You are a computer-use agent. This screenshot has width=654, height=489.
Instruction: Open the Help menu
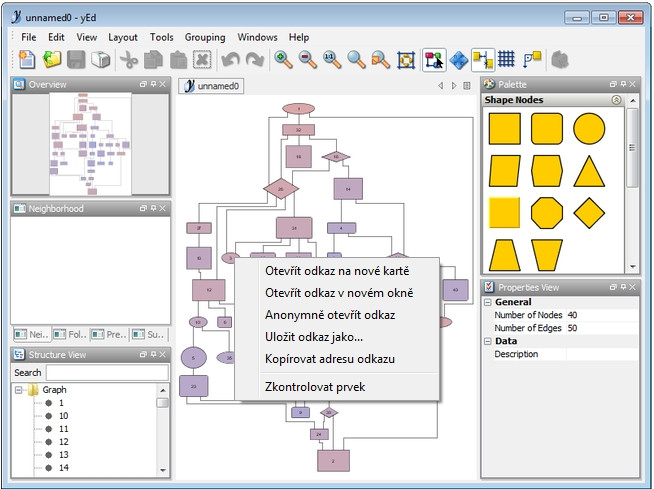299,37
